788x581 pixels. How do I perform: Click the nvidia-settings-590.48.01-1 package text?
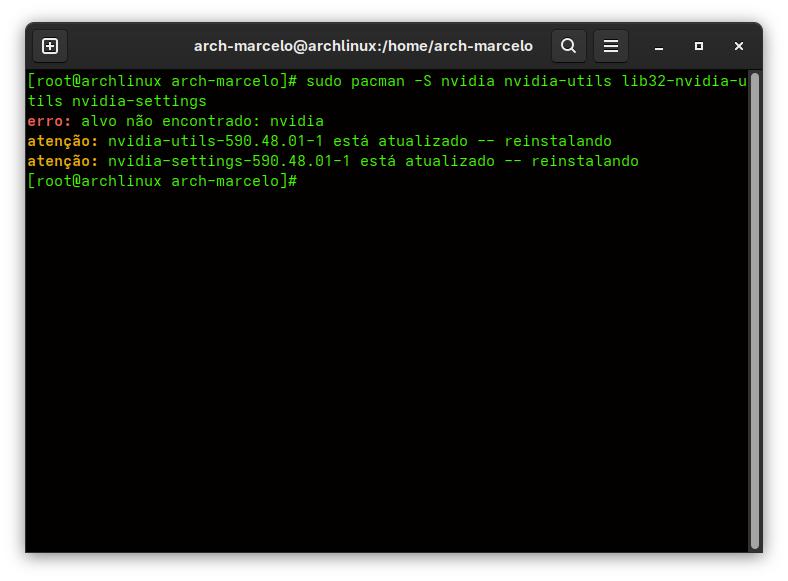[x=228, y=161]
